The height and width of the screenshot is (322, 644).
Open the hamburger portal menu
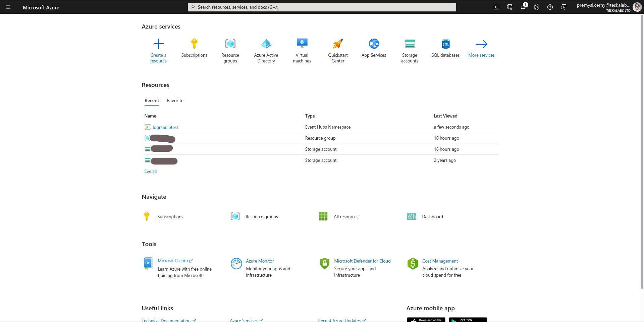pyautogui.click(x=8, y=7)
